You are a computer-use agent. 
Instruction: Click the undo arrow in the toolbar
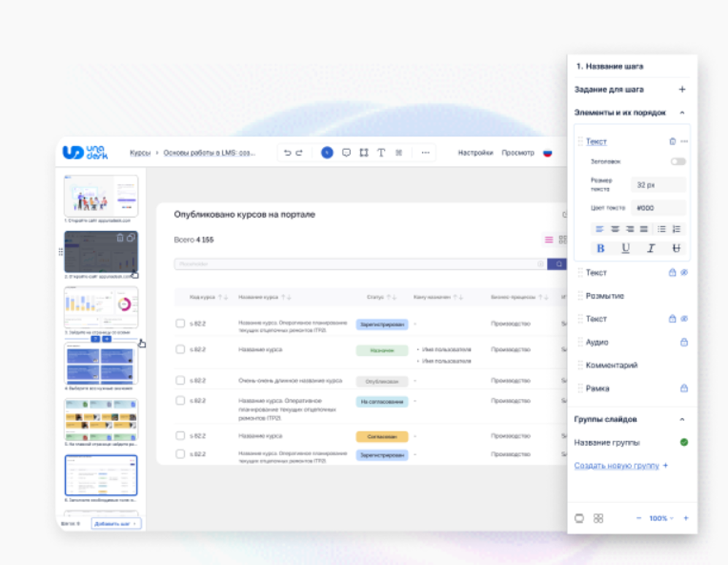[x=287, y=153]
